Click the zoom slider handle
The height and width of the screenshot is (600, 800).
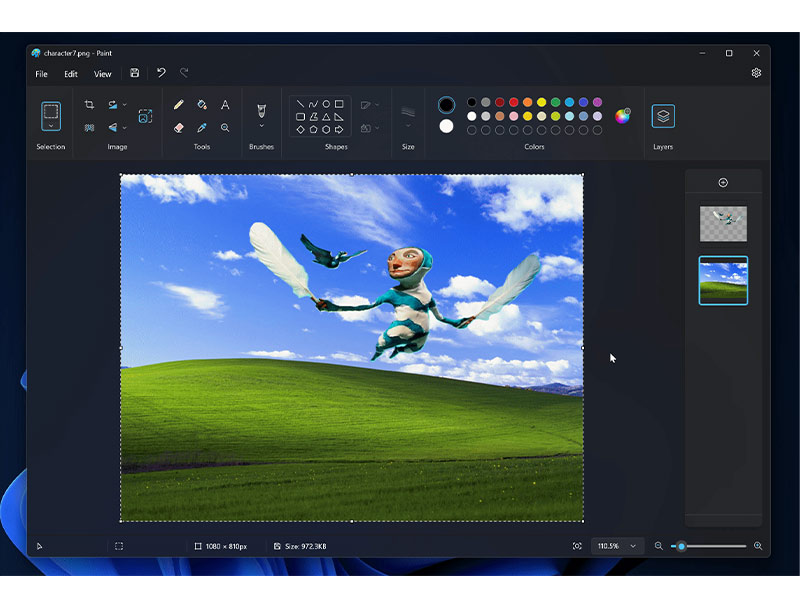(681, 546)
